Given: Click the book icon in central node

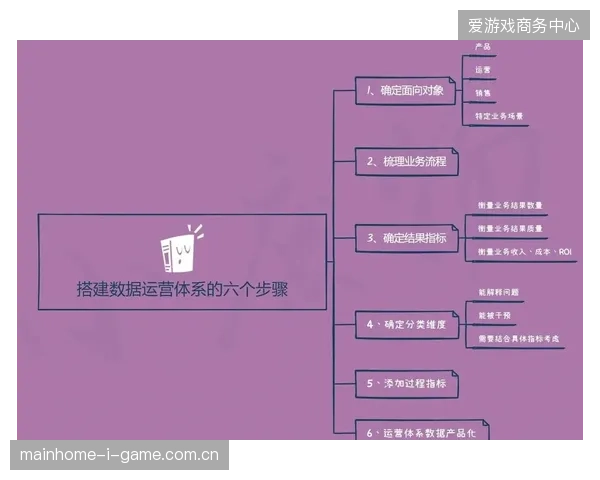Looking at the screenshot, I should tap(181, 248).
